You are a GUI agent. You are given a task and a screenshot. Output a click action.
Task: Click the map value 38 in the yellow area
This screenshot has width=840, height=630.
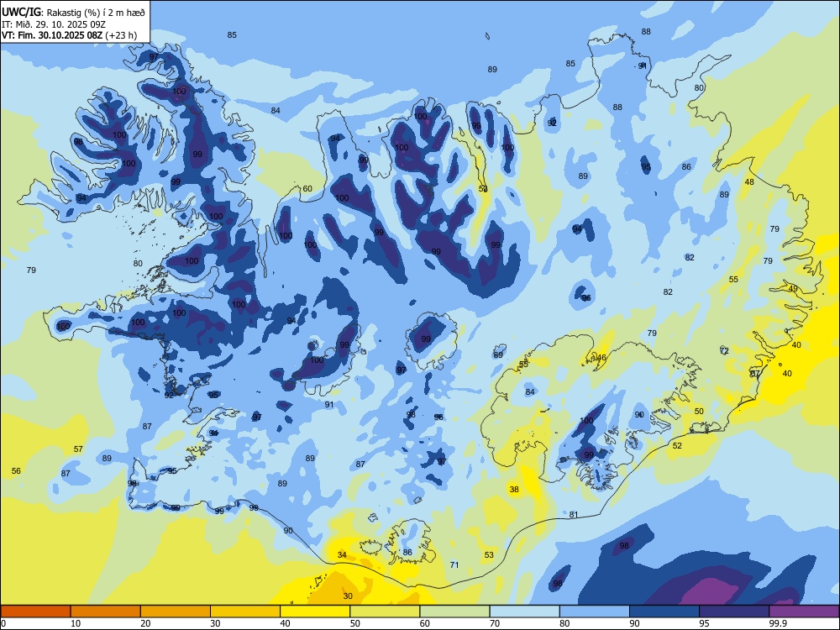(x=514, y=489)
